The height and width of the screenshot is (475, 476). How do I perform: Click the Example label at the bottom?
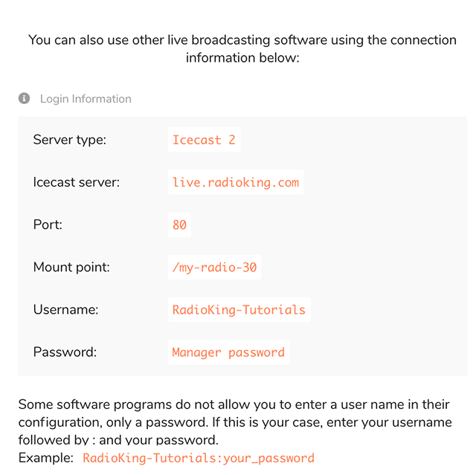[46, 458]
